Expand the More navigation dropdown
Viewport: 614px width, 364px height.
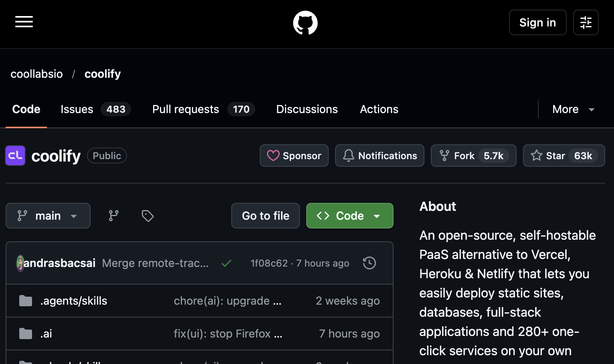[x=573, y=109]
